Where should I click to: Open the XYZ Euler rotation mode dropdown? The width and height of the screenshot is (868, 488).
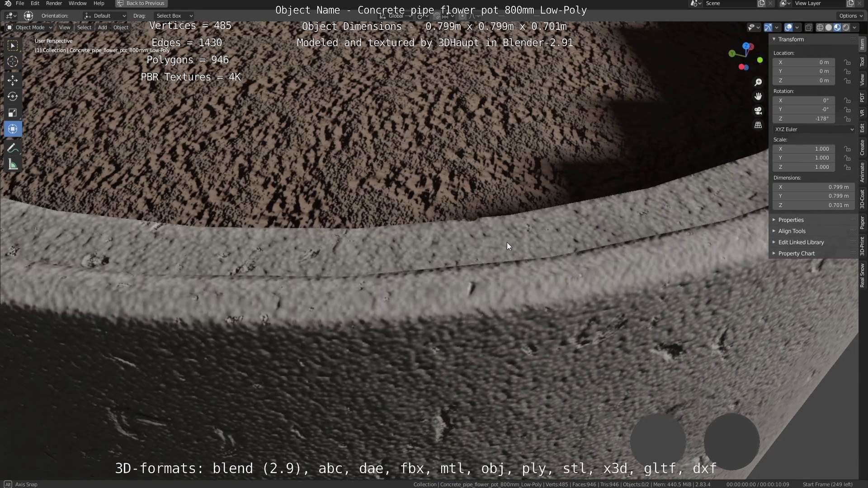click(x=813, y=129)
